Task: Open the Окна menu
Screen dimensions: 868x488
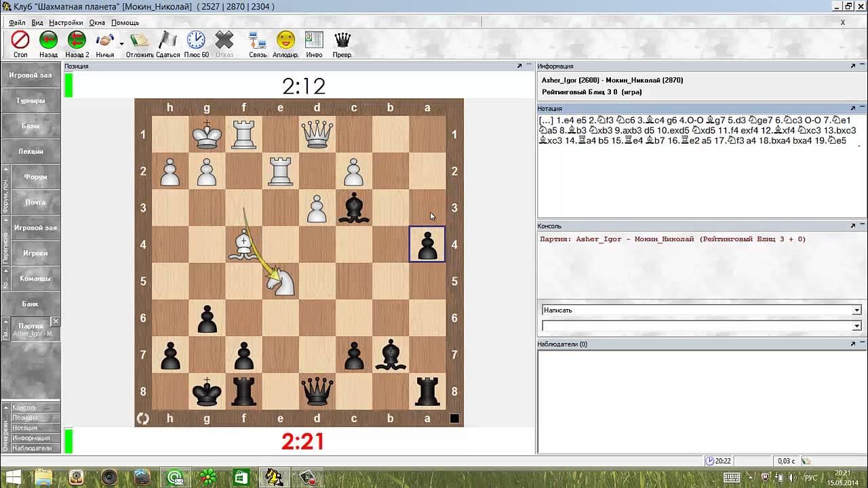Action: 97,22
